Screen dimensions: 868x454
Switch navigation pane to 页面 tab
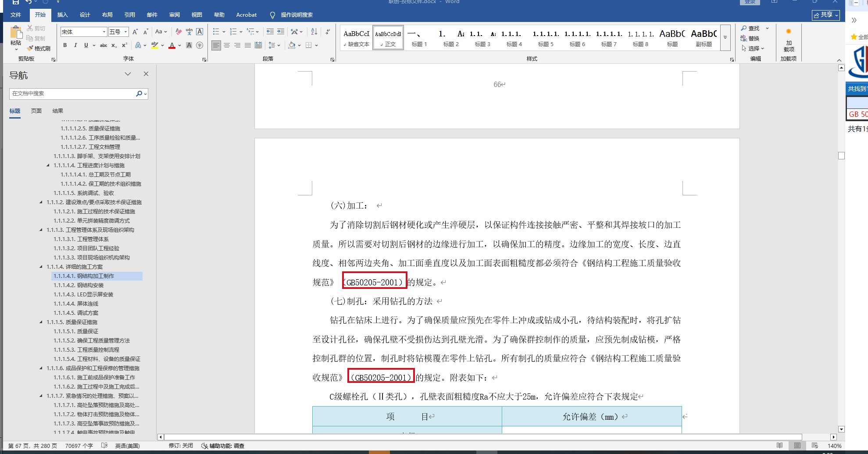[36, 111]
